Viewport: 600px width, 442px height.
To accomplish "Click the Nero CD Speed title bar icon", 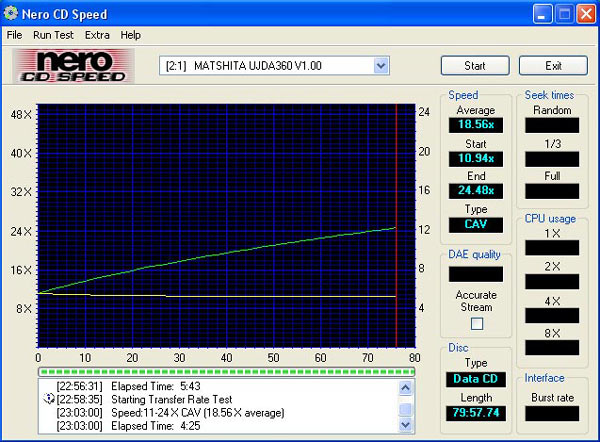I will click(x=12, y=14).
